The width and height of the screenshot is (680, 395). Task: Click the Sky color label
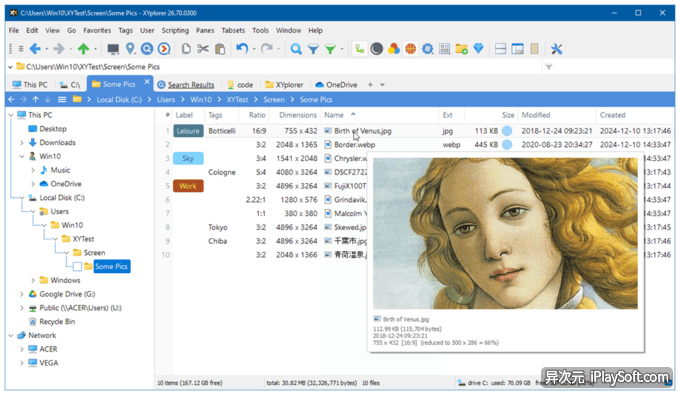pyautogui.click(x=188, y=159)
